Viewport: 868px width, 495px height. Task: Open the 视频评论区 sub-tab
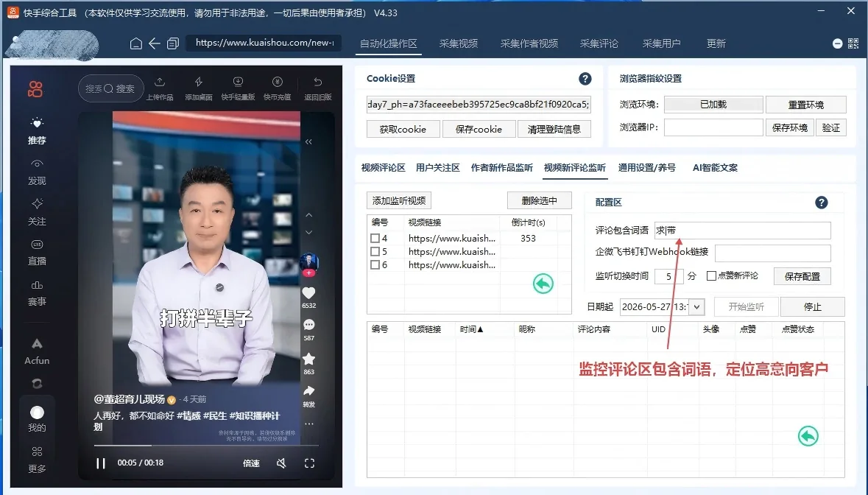pos(383,168)
